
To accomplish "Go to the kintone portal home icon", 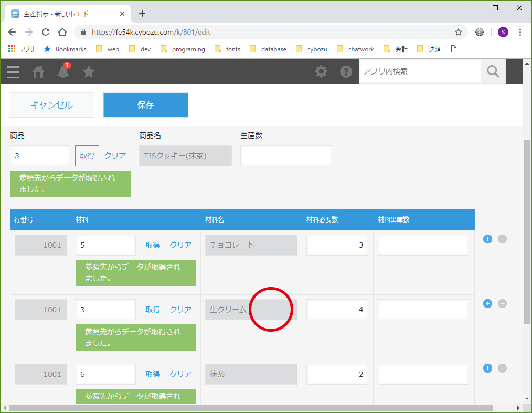I will [38, 72].
